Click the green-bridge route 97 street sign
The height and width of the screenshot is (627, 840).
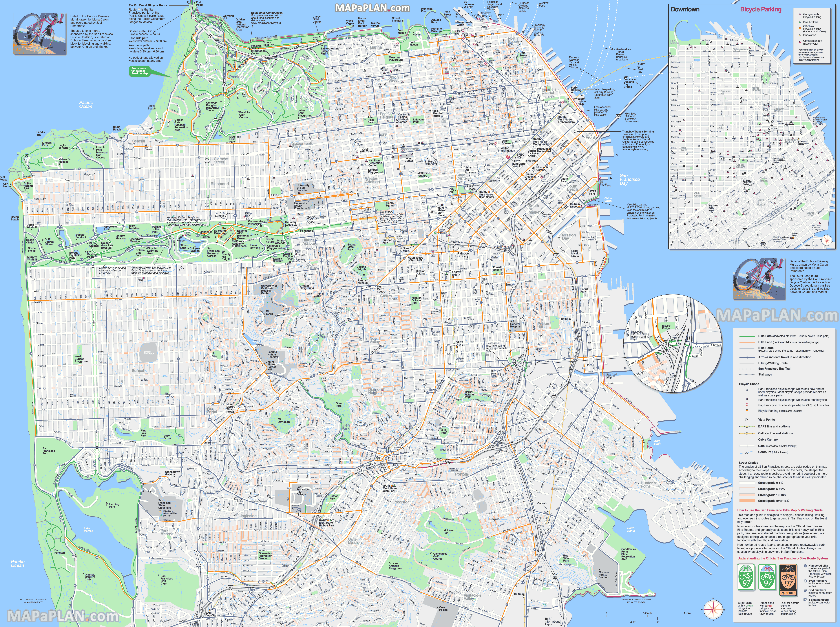coord(746,577)
